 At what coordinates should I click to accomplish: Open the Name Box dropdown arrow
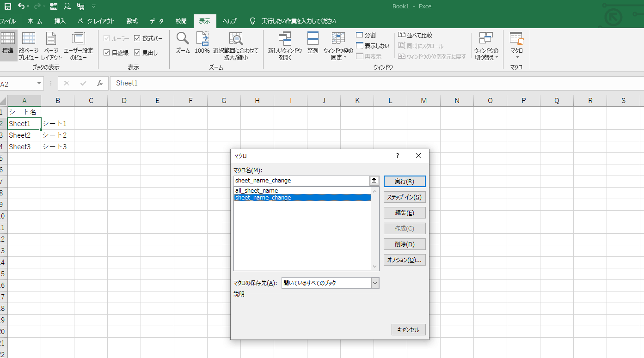point(39,84)
